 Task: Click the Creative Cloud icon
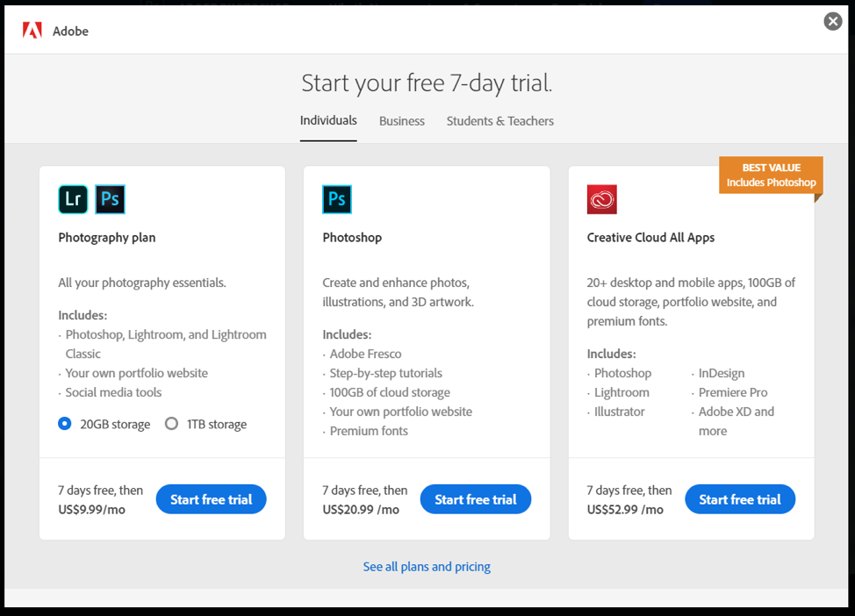tap(602, 199)
